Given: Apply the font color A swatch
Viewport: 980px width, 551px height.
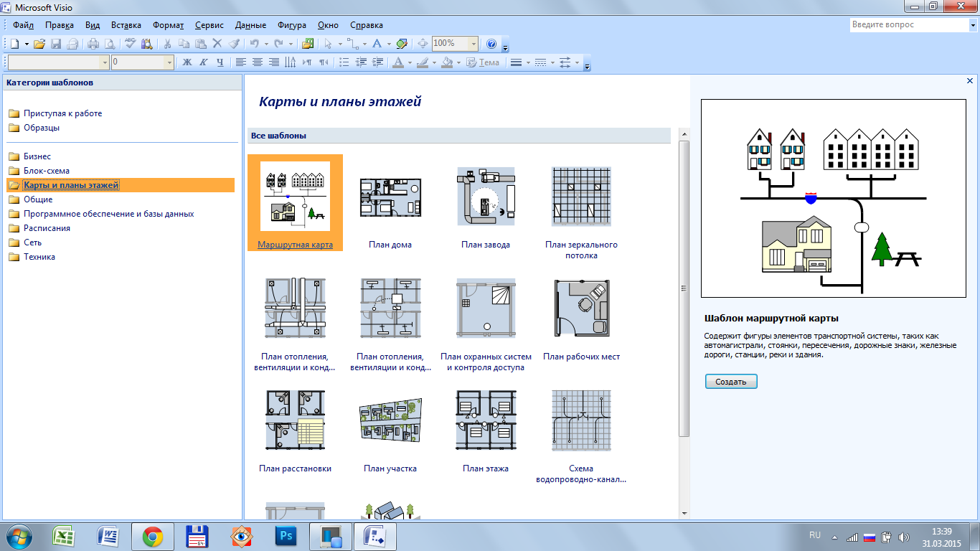Looking at the screenshot, I should (x=398, y=62).
